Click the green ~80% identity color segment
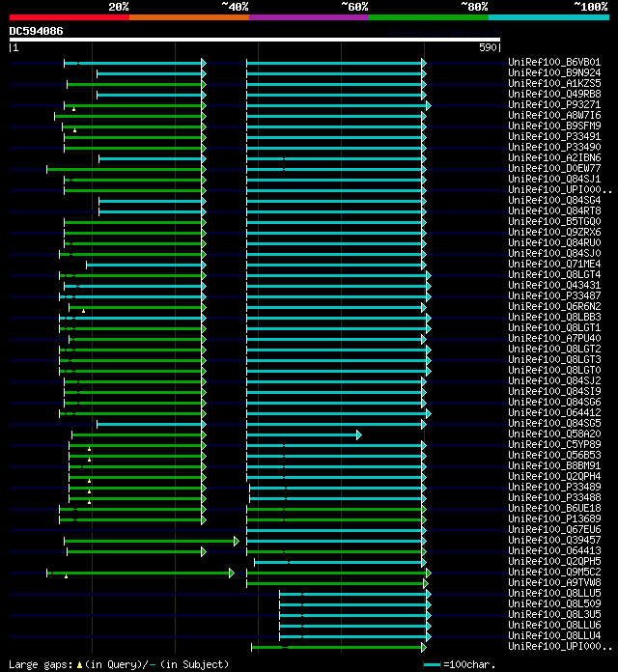The image size is (618, 672). 429,17
